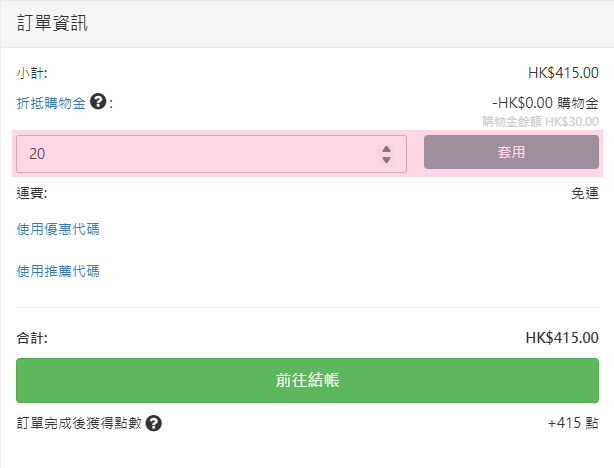
Task: Click the 訂單資訊 header
Action: (x=52, y=23)
